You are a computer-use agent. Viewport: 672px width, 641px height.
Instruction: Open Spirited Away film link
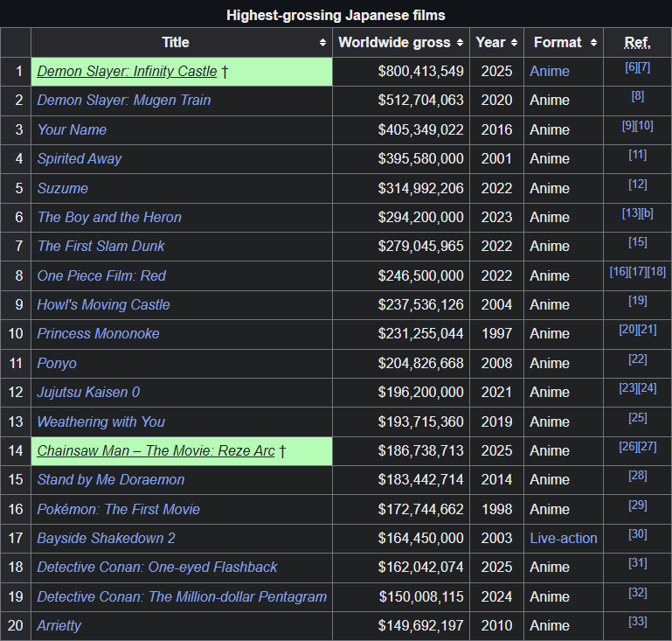[x=80, y=158]
